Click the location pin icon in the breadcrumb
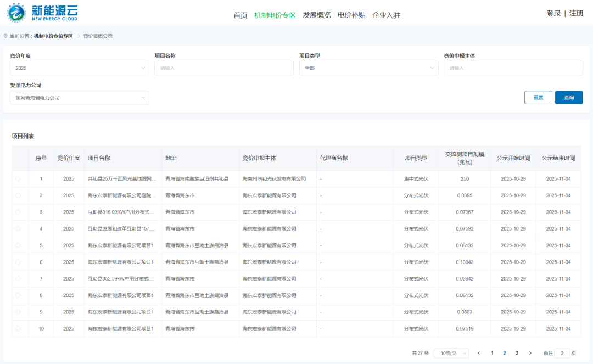This screenshot has height=364, width=593. [5, 36]
